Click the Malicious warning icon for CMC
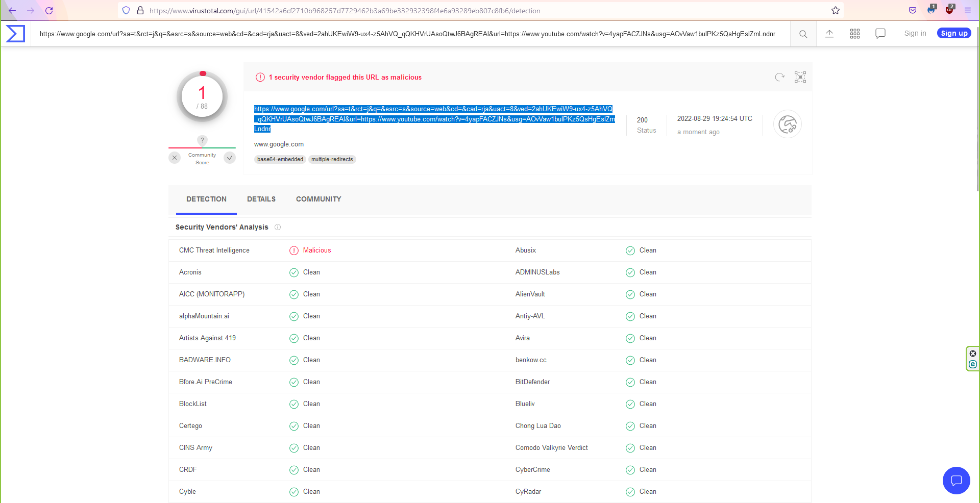Image resolution: width=980 pixels, height=503 pixels. [x=294, y=250]
